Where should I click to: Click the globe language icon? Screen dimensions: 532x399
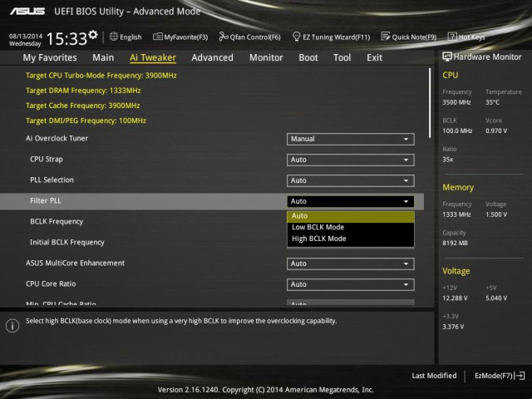(x=114, y=37)
